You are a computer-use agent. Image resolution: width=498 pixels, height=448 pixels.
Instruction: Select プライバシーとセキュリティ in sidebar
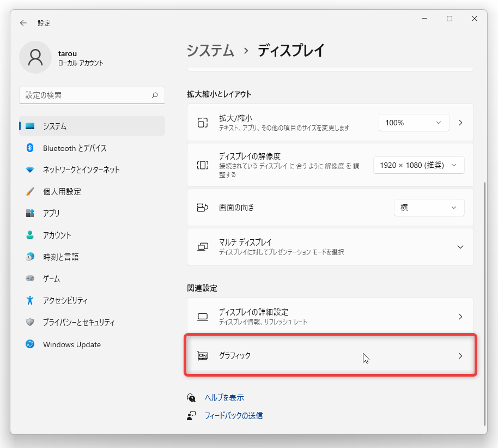[92, 322]
